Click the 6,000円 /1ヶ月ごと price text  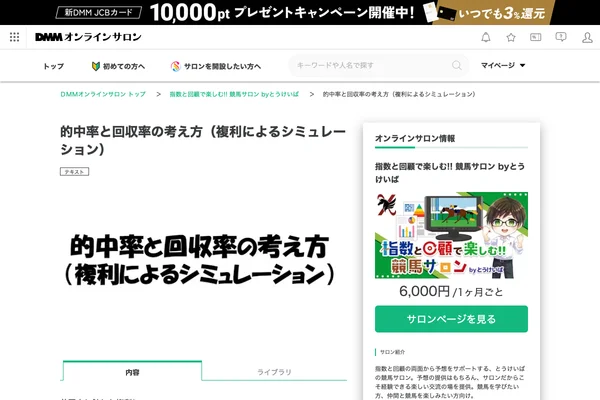click(x=451, y=291)
